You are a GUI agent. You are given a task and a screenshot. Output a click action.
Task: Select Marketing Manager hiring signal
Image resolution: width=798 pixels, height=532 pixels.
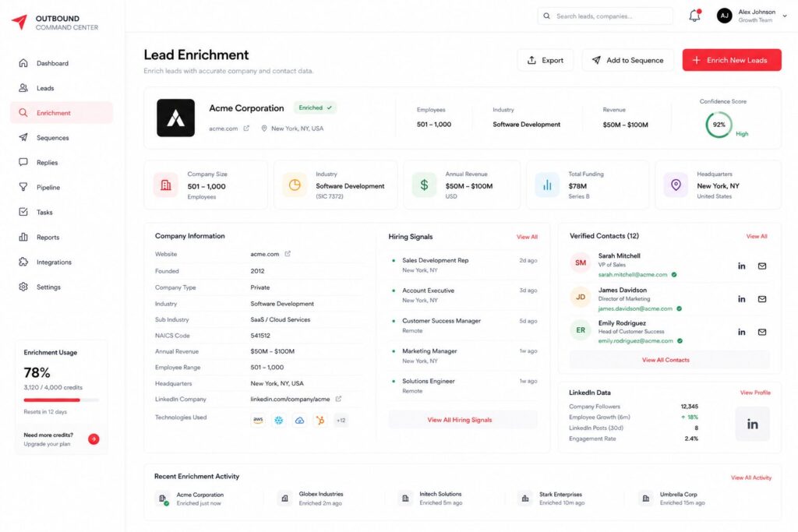point(463,355)
